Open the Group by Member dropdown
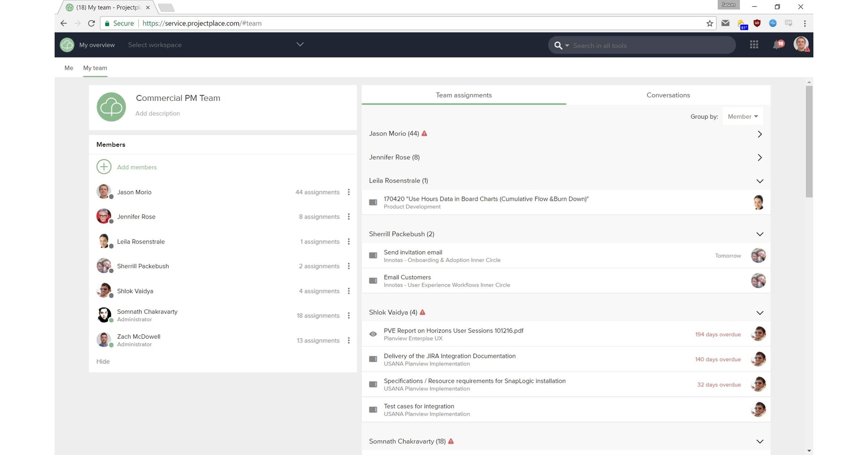Viewport: 868px width, 455px height. coord(743,116)
